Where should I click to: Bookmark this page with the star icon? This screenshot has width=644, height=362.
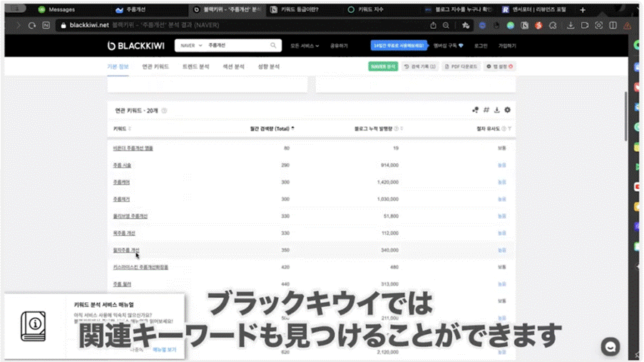[466, 25]
